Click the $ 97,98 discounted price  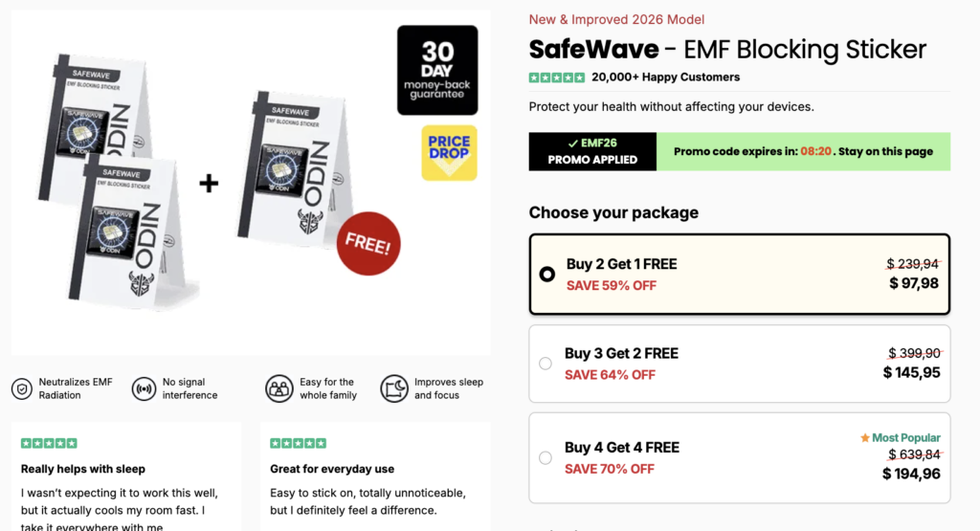coord(914,283)
